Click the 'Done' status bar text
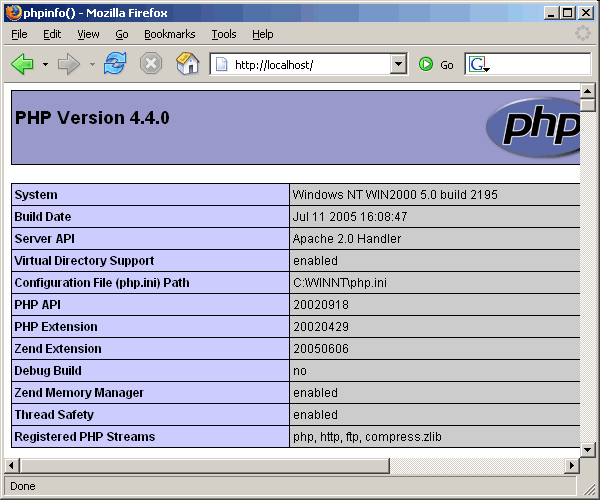Viewport: 600px width, 500px height. [x=23, y=486]
